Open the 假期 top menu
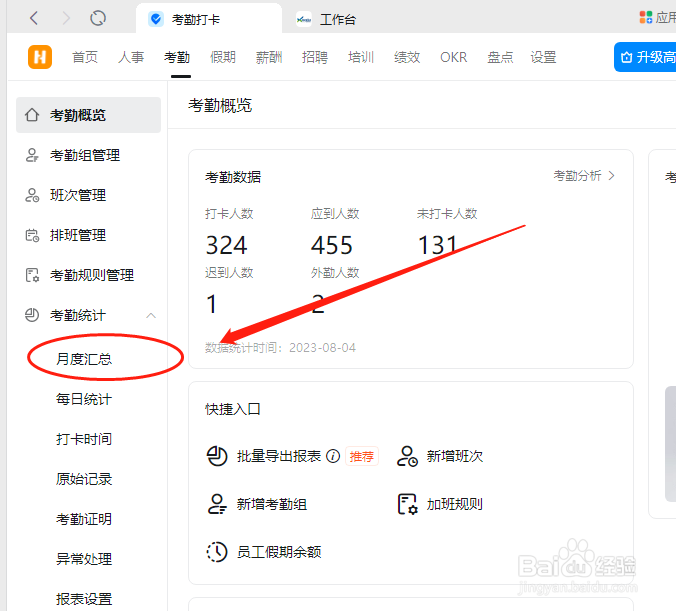Image resolution: width=676 pixels, height=611 pixels. 223,57
